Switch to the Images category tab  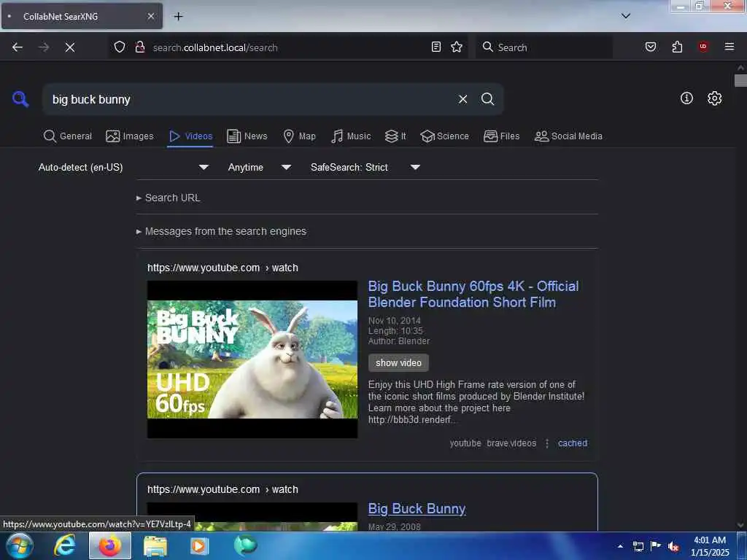130,136
